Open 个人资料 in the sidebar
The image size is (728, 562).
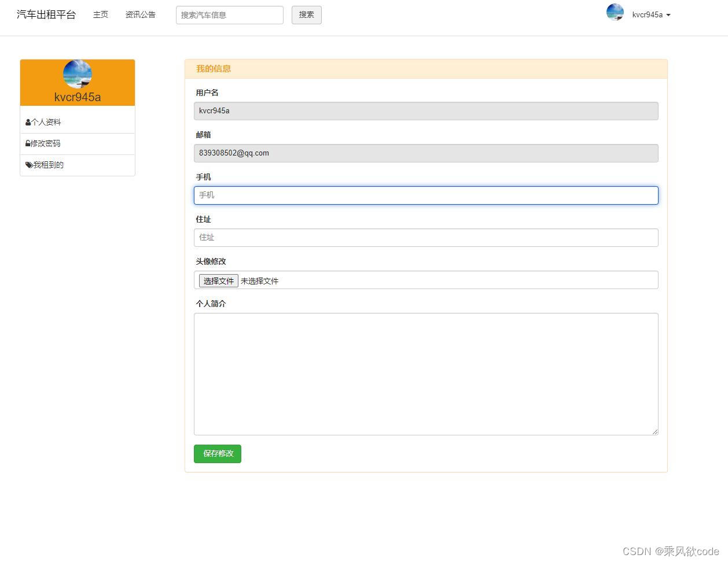pyautogui.click(x=78, y=123)
